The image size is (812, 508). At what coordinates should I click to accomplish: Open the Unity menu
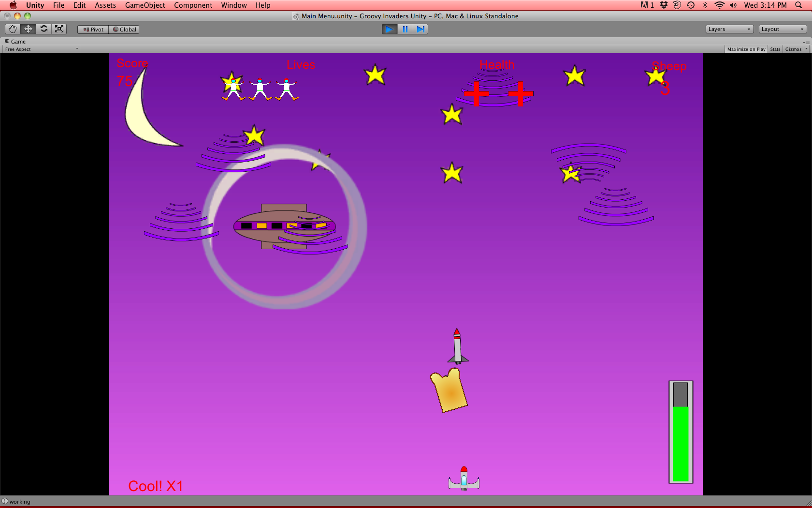click(35, 5)
